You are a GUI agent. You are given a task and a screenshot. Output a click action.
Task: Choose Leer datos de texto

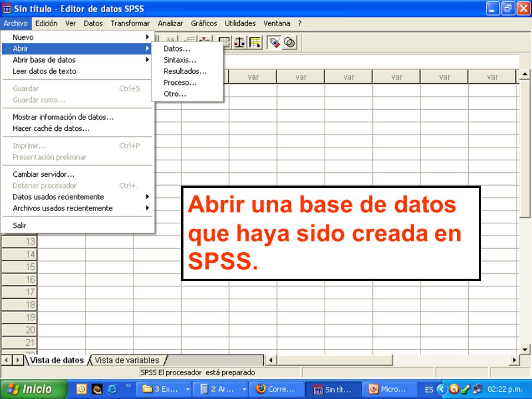[x=78, y=71]
